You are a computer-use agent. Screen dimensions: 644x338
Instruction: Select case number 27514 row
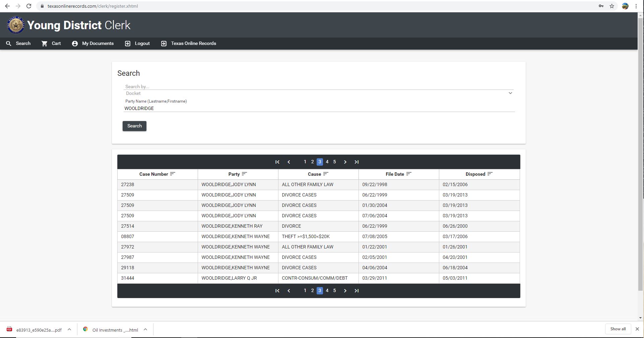coord(319,226)
